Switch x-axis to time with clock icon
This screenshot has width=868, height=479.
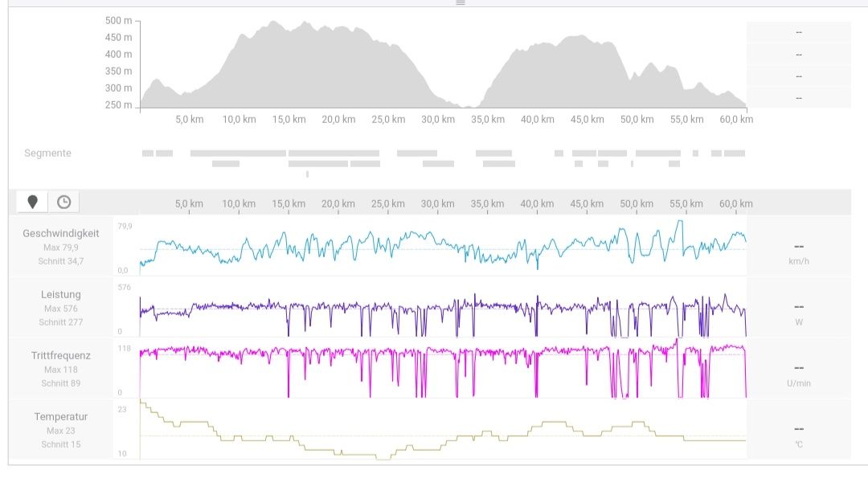tap(63, 202)
